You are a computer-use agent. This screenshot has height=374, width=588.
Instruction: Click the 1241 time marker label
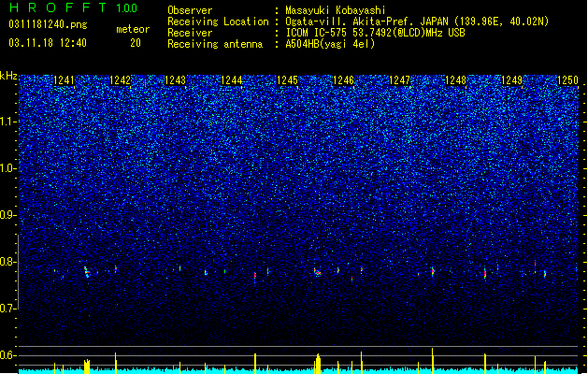(65, 79)
